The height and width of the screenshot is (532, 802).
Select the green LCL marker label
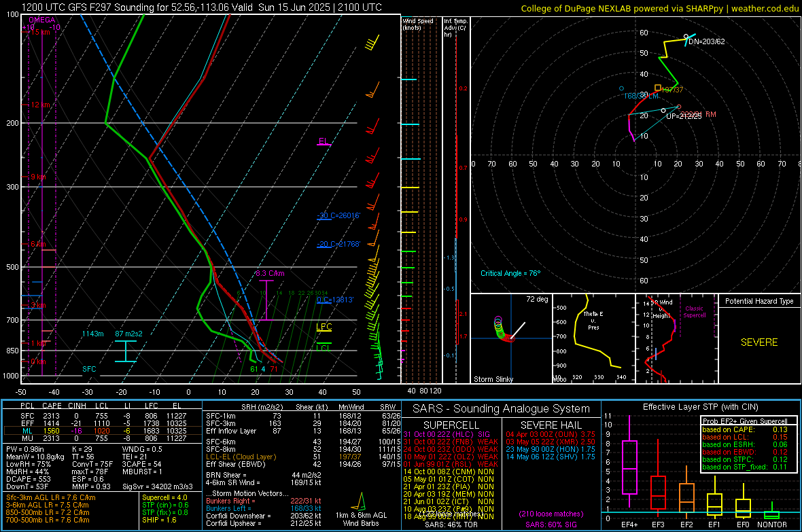[324, 348]
